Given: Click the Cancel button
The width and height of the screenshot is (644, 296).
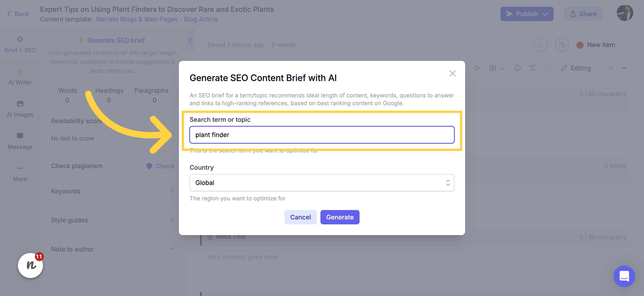Looking at the screenshot, I should (x=300, y=217).
